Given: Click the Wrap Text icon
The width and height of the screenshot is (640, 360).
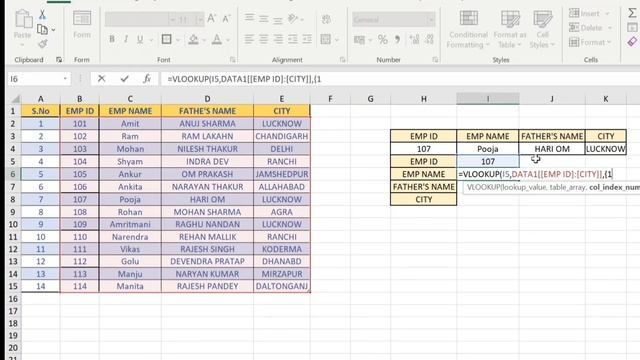Looking at the screenshot, I should click(x=326, y=19).
